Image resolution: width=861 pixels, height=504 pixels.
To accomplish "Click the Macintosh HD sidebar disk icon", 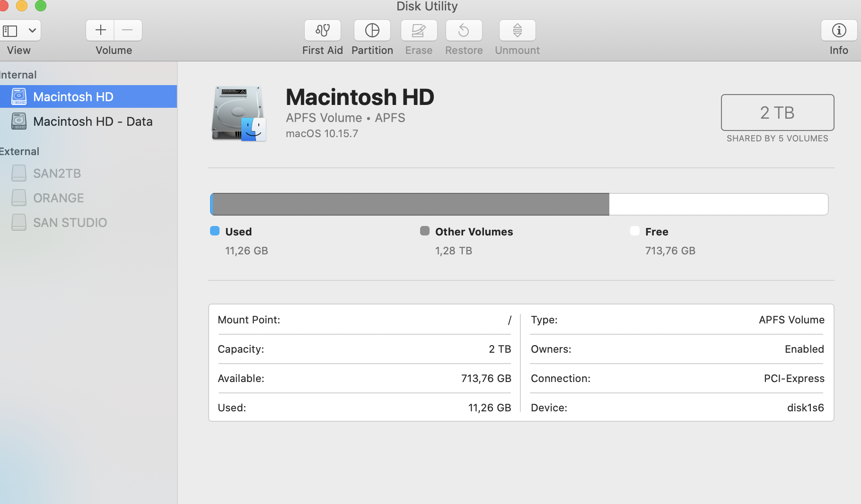I will [x=19, y=96].
